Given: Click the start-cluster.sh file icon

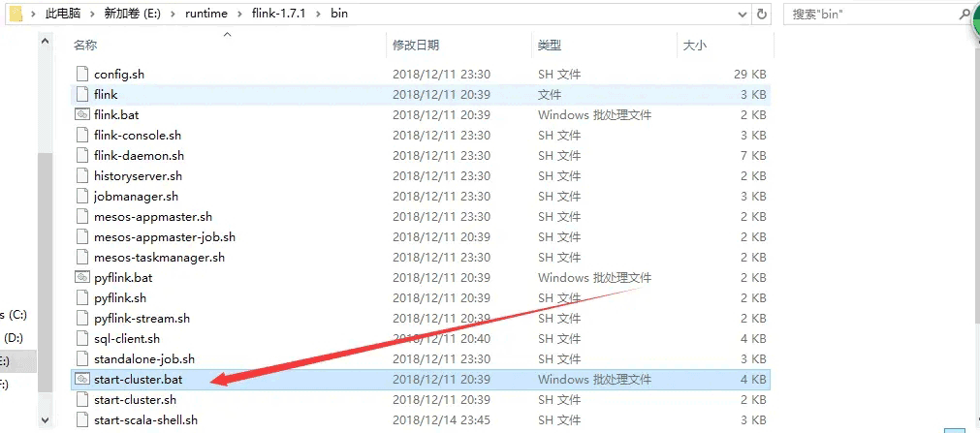Looking at the screenshot, I should coord(82,399).
